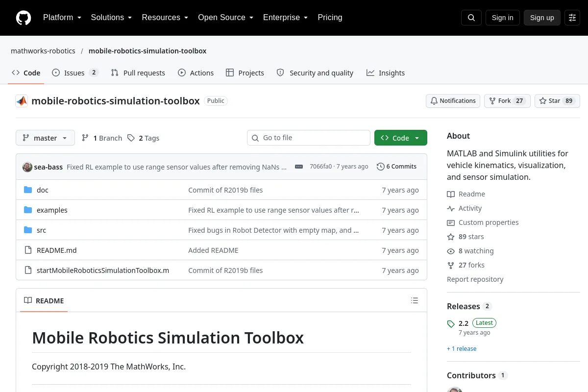Open the Pricing page
Image resolution: width=588 pixels, height=392 pixels.
point(330,18)
